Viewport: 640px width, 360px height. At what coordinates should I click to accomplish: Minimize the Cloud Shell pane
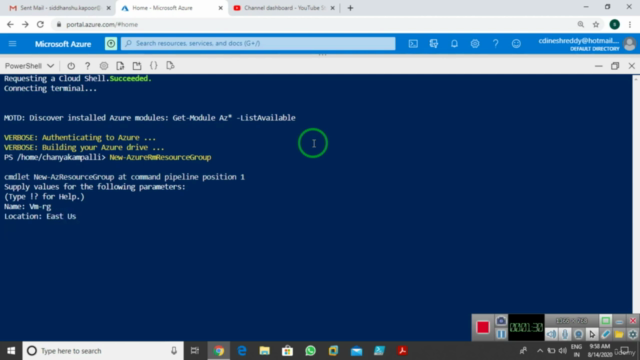pos(598,66)
